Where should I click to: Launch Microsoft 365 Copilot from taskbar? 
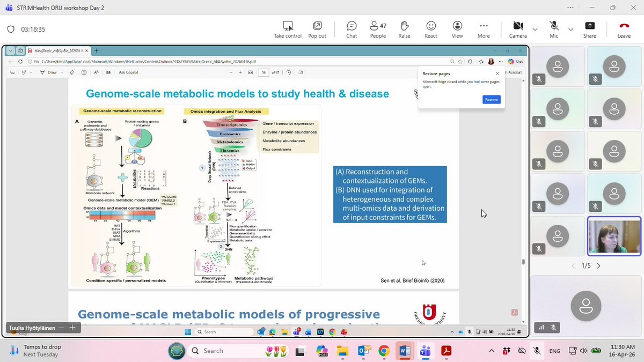click(322, 351)
